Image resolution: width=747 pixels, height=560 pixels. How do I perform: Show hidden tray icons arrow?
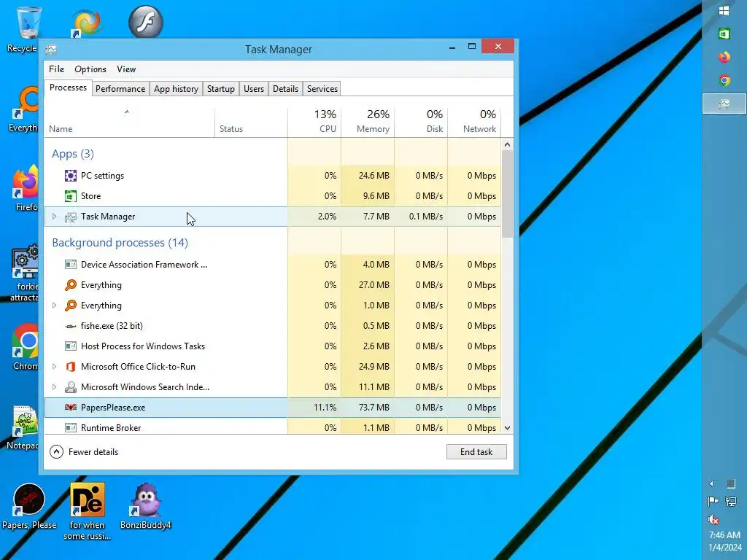pos(712,484)
